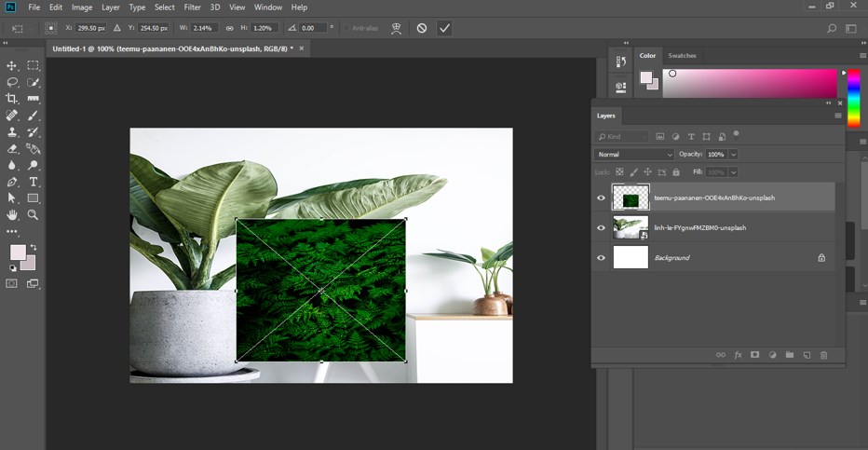
Task: Open the Normal blend mode dropdown
Action: (x=633, y=154)
